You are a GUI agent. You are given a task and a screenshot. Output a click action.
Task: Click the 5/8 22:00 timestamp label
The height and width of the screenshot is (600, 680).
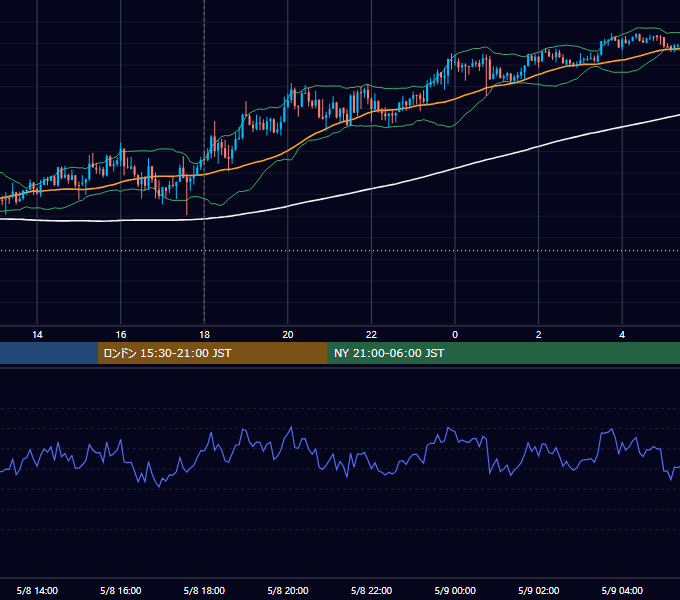371,590
